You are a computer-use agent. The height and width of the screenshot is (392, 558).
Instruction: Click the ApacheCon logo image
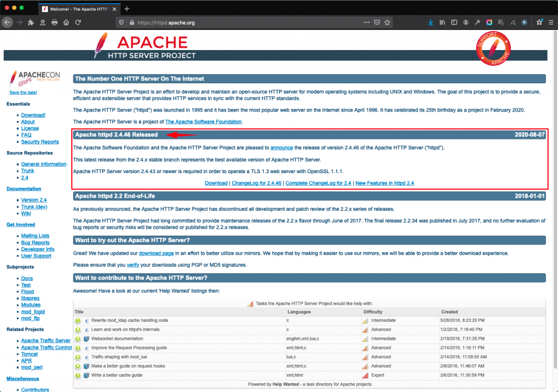click(34, 78)
